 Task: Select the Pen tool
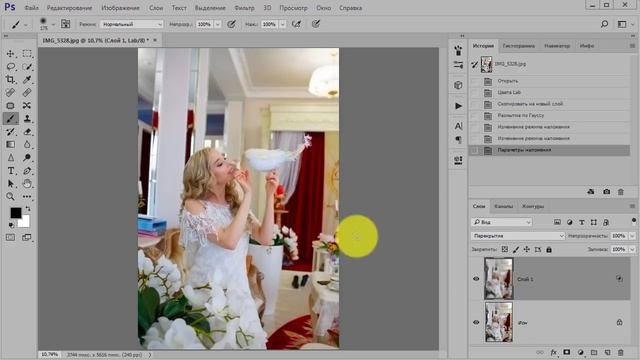click(27, 171)
